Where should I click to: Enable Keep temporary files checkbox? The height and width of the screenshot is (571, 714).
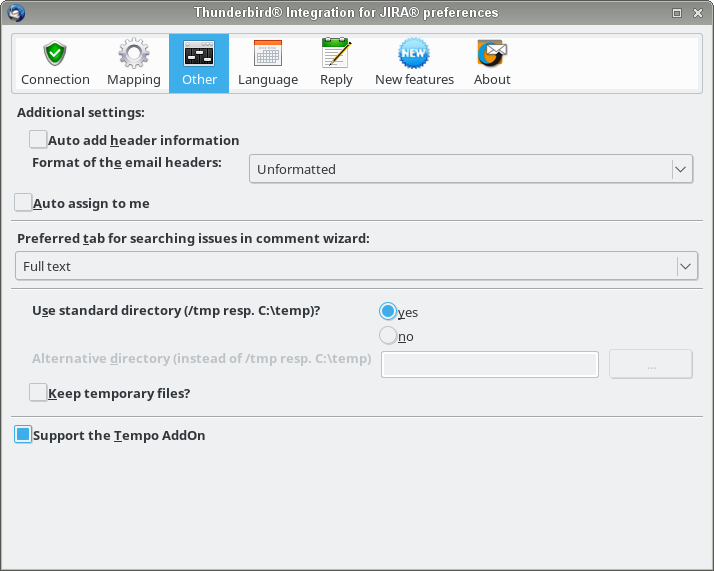pyautogui.click(x=38, y=393)
